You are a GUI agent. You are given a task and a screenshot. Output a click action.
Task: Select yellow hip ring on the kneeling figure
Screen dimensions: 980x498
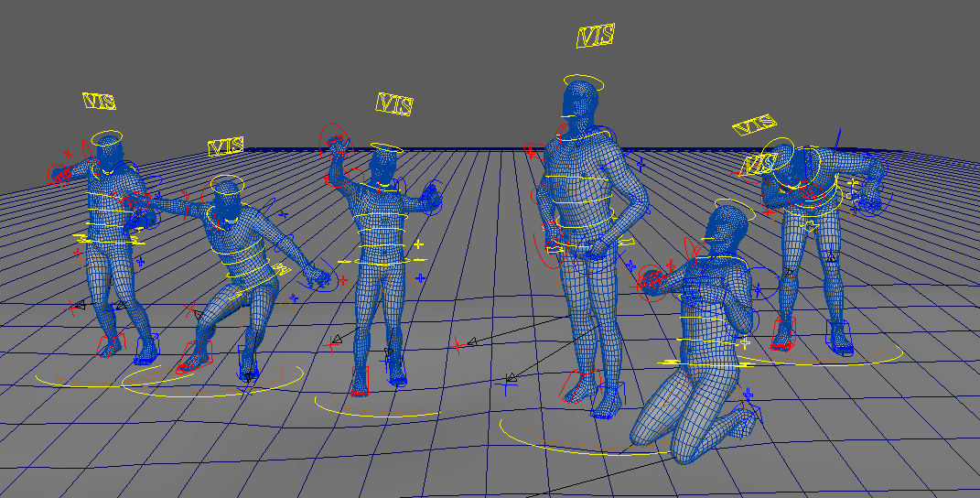pyautogui.click(x=705, y=363)
